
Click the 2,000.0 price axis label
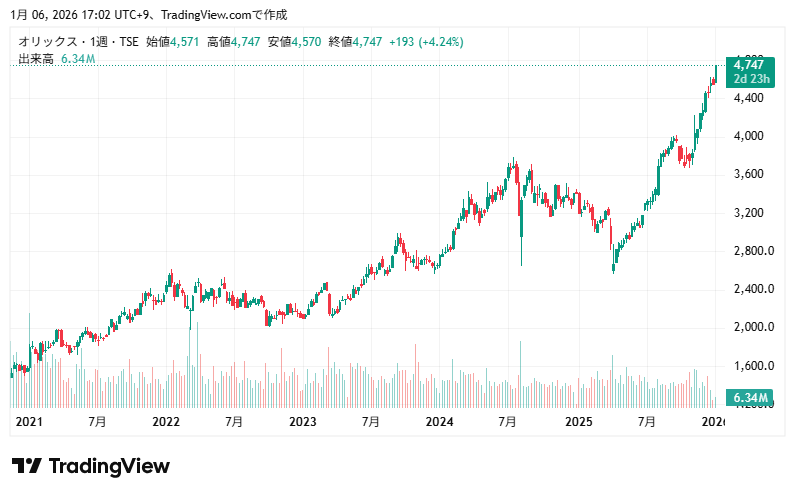751,327
